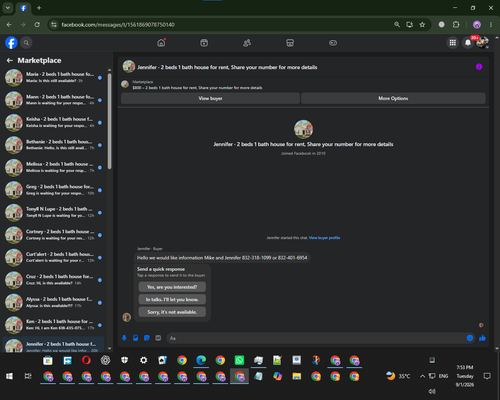Open WhatsApp from taskbar
The height and width of the screenshot is (400, 500).
(239, 360)
